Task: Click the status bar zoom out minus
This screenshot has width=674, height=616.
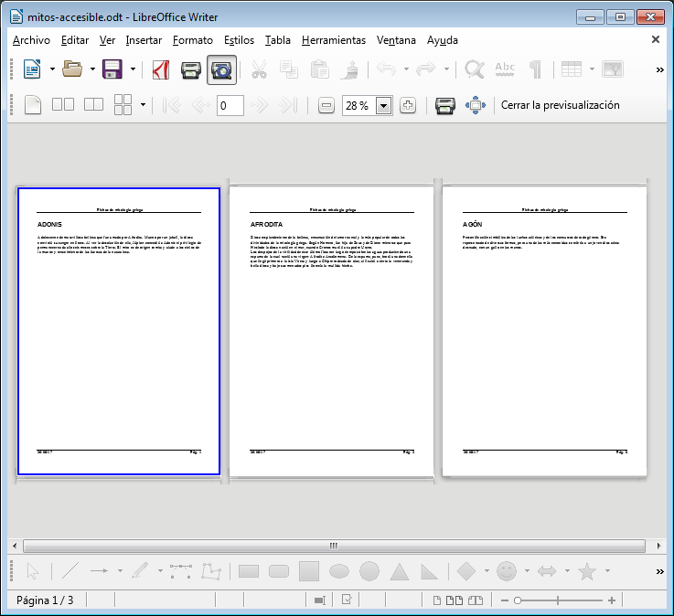Action: pyautogui.click(x=505, y=600)
